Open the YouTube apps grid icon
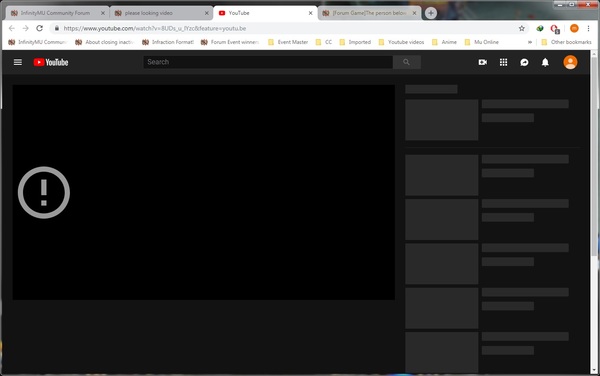 pos(504,62)
